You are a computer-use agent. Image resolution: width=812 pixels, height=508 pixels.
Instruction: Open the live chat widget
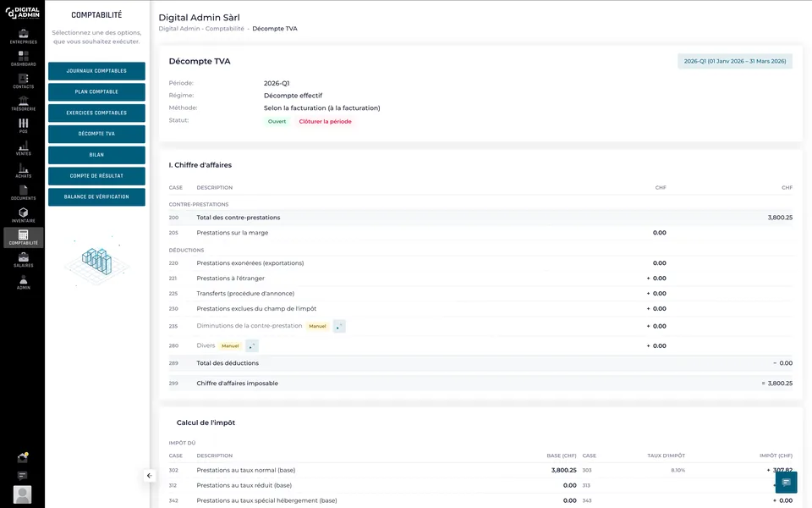[x=786, y=482]
